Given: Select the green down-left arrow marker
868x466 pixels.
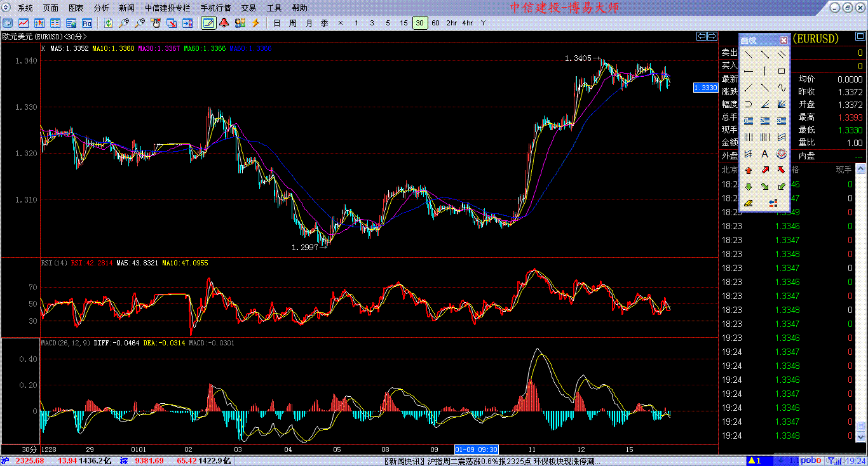Looking at the screenshot, I should (782, 187).
